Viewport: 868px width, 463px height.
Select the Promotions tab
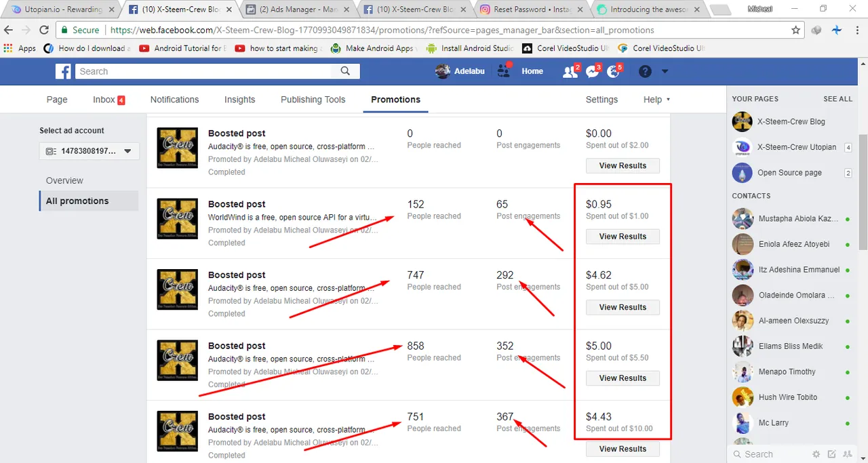(x=396, y=100)
